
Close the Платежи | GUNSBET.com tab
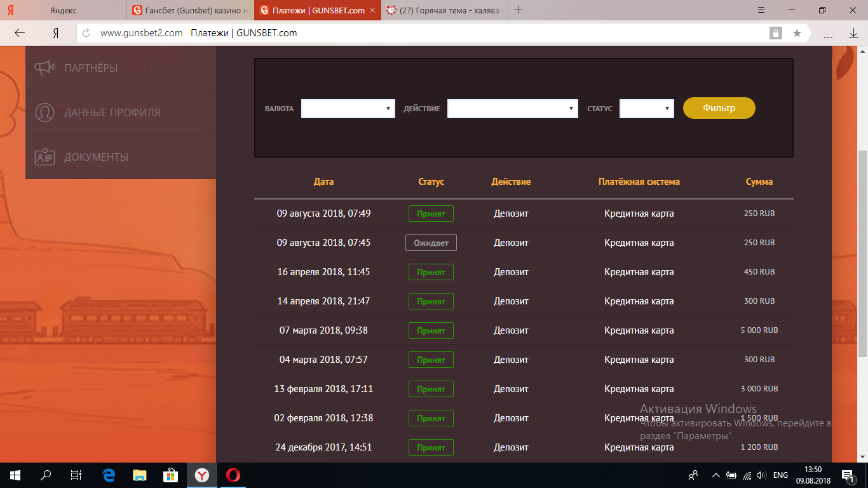tap(372, 10)
